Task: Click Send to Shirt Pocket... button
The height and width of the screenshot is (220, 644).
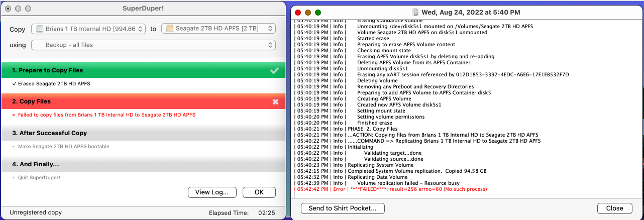Action: pyautogui.click(x=343, y=208)
